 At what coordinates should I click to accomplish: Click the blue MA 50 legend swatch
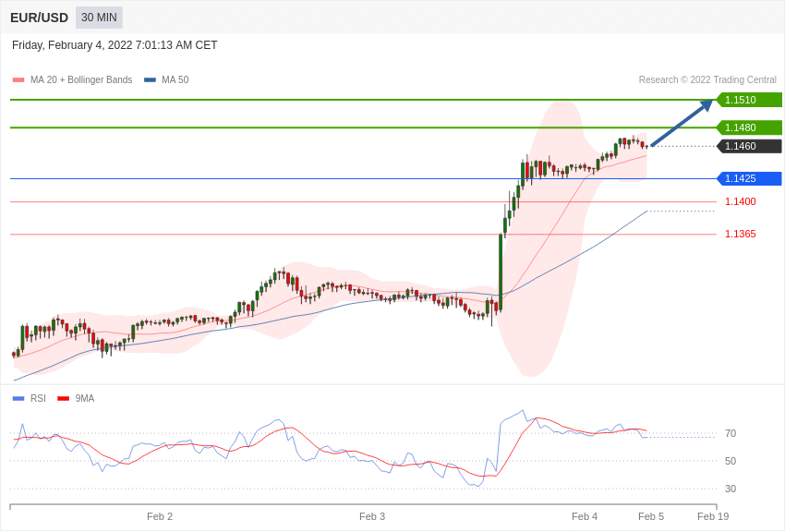(x=151, y=80)
